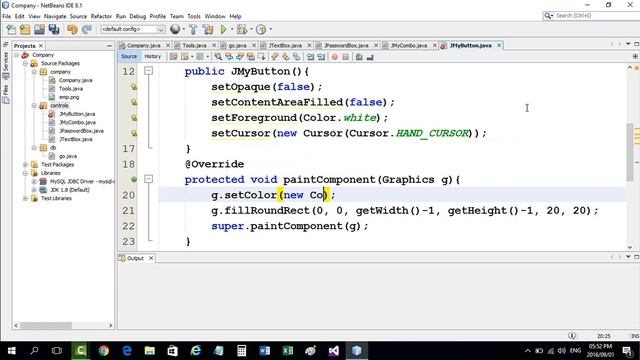Open the Navigate menu
Screen dimensions: 640x360
(x=55, y=16)
